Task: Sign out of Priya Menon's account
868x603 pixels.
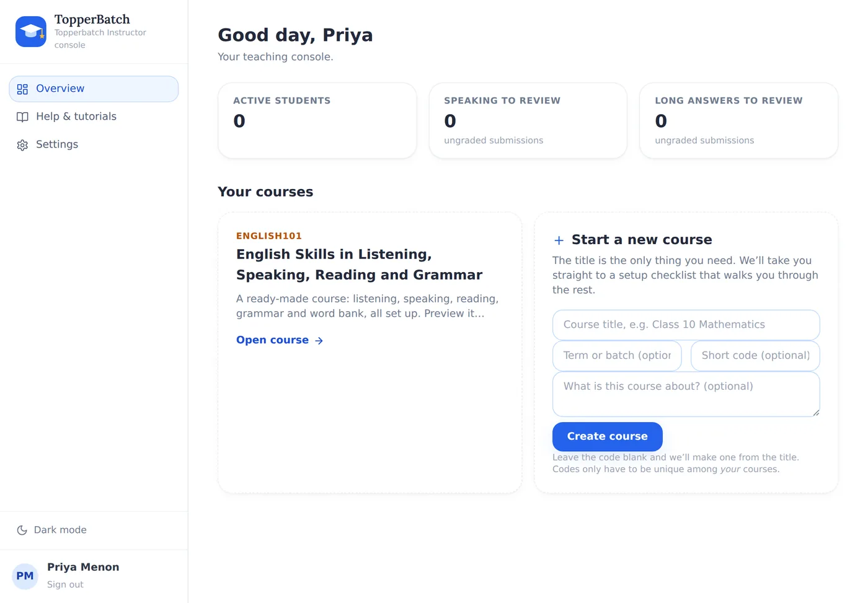Action: click(x=65, y=584)
